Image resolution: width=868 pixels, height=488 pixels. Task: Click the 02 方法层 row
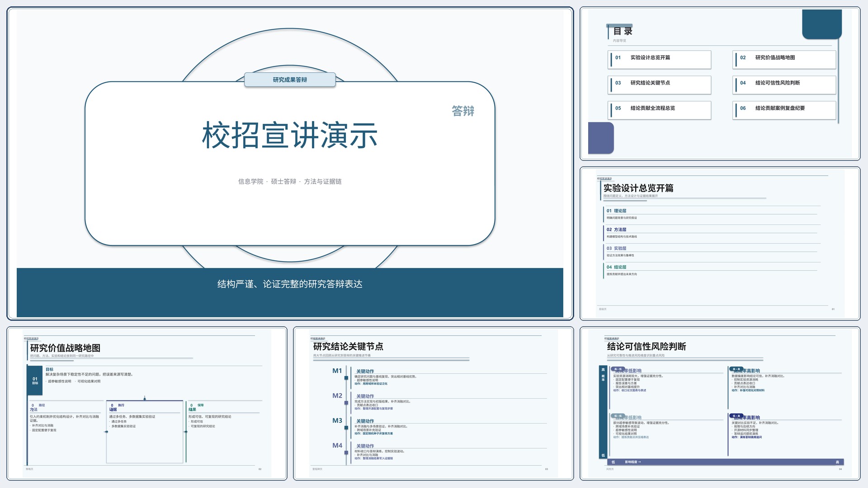(x=711, y=233)
